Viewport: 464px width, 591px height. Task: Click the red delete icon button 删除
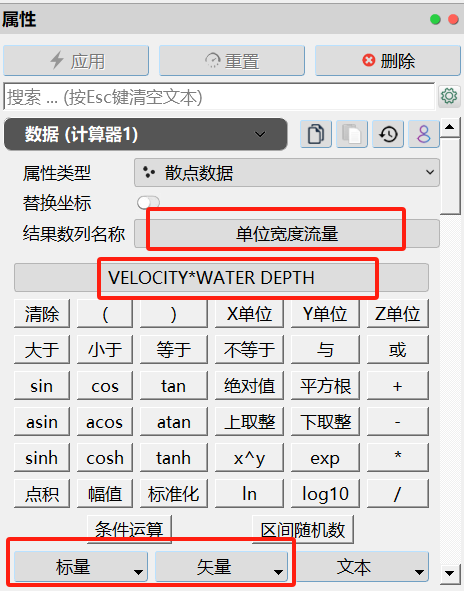coord(387,61)
